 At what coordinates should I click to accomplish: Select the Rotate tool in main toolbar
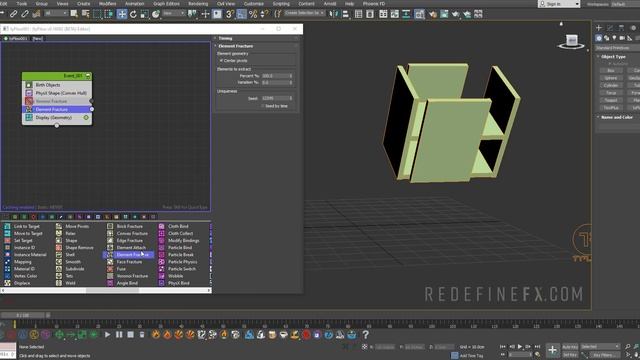tap(133, 14)
